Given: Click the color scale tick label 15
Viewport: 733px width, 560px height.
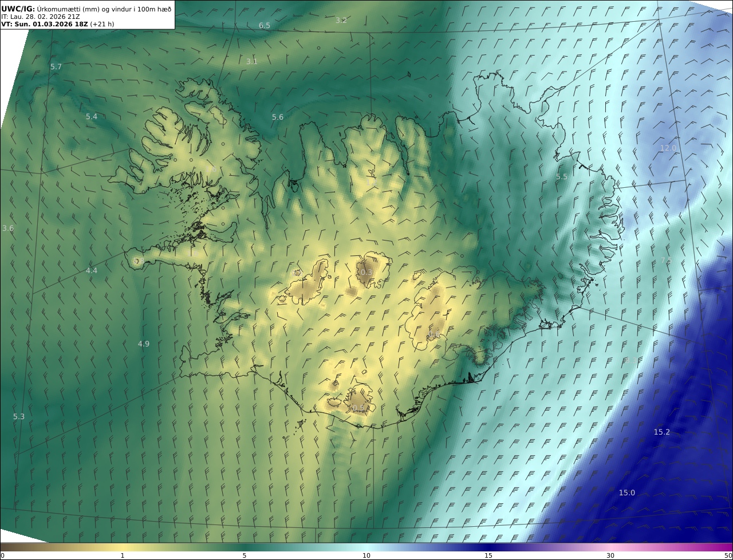Looking at the screenshot, I should 488,556.
